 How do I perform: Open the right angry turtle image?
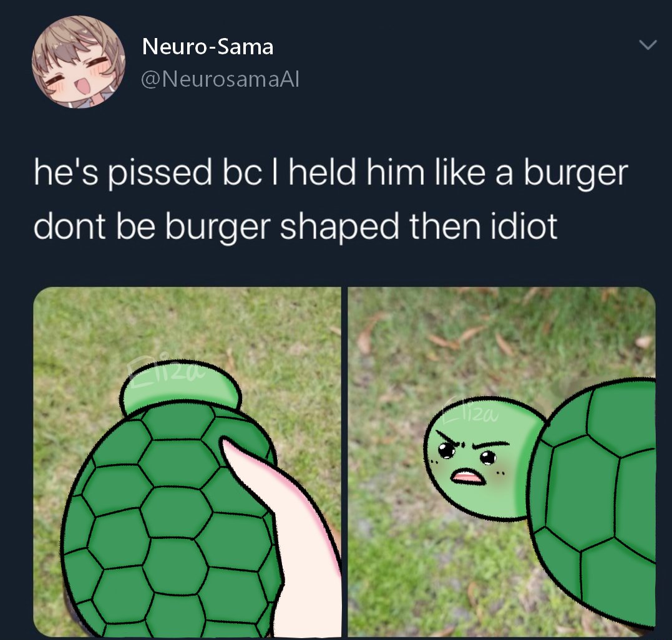pyautogui.click(x=502, y=462)
